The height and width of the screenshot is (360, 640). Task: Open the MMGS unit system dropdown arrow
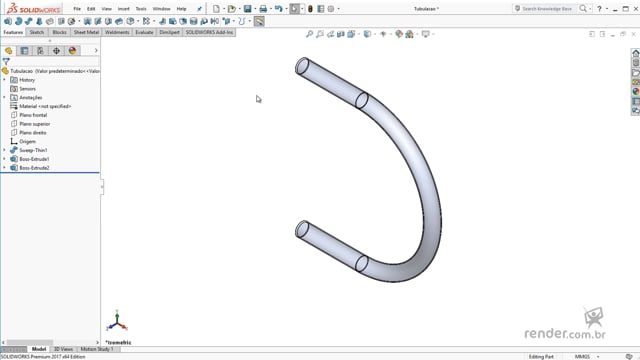[x=598, y=357]
